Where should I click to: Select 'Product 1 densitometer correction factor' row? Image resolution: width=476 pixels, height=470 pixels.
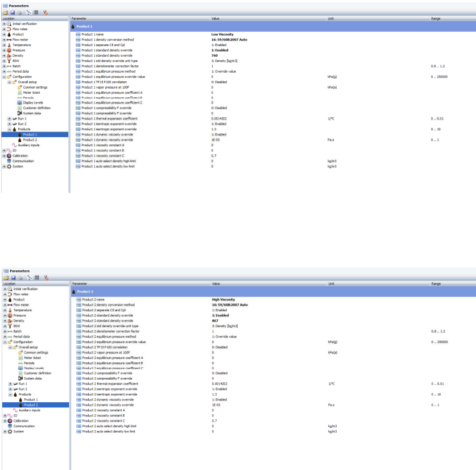(x=273, y=66)
